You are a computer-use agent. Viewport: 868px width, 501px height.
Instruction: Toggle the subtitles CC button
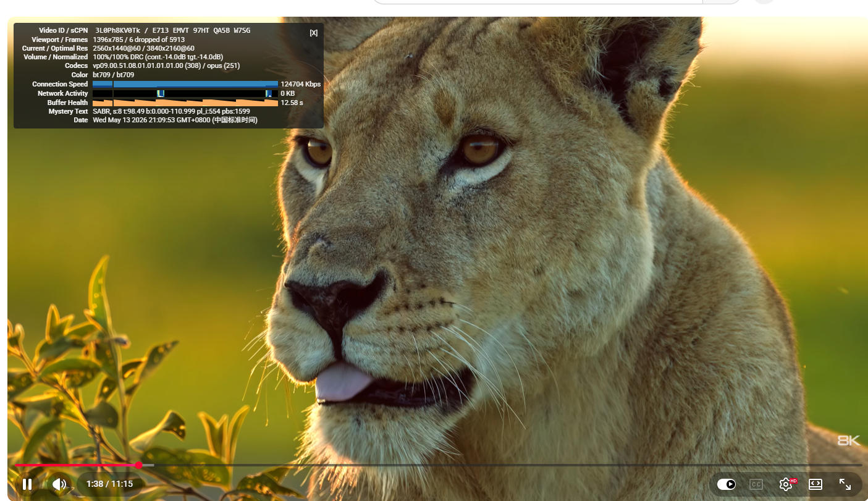click(756, 484)
